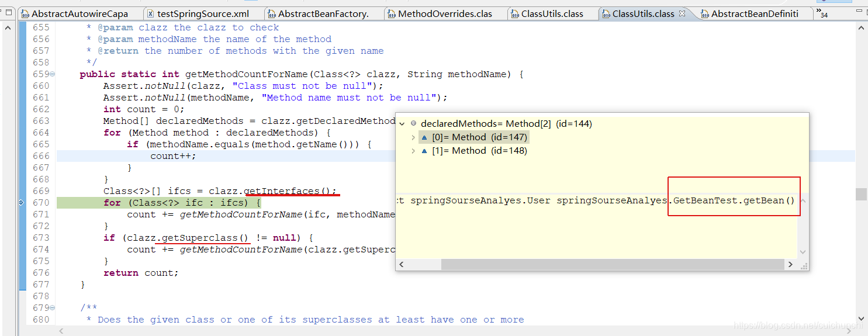Click the instruction pointer arrow at line 670
Screen dimensions: 868x336
22,203
